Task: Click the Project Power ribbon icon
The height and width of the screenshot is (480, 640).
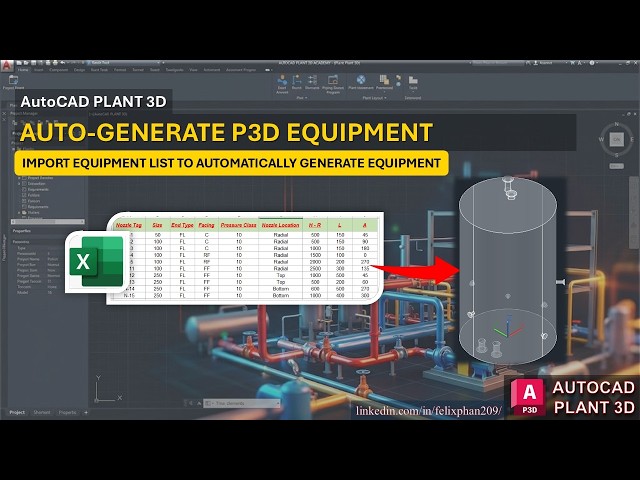Action: 13,82
